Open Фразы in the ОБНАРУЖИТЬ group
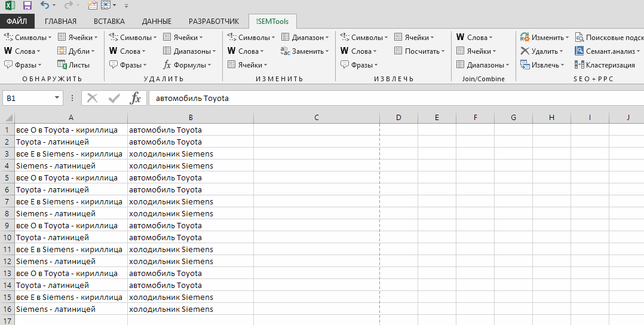The width and height of the screenshot is (644, 325). [x=23, y=65]
